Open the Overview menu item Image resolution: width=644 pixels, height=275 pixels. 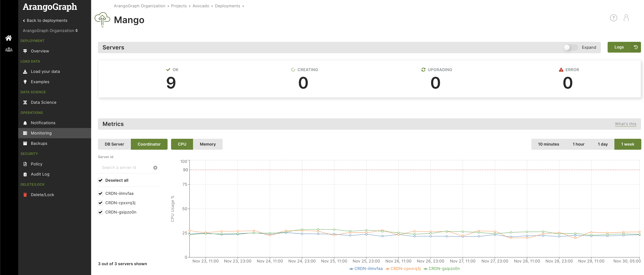pos(54,51)
